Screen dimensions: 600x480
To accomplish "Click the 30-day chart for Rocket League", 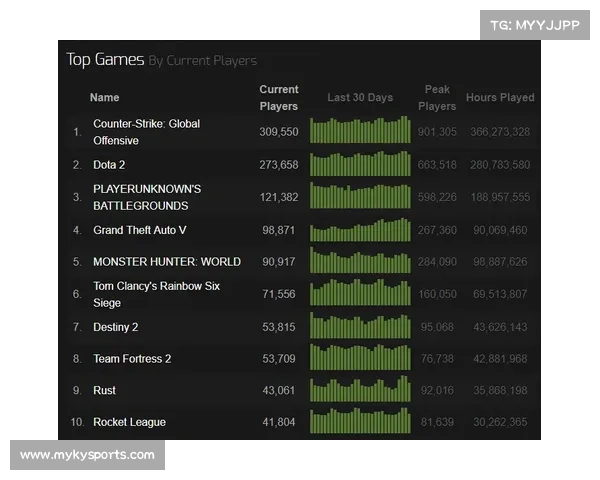I will [360, 421].
